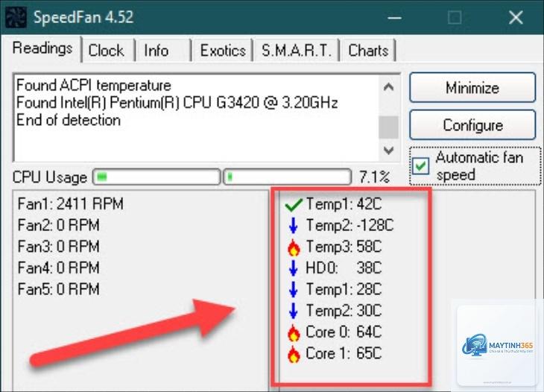
Task: Click the green checkmark next to Temp1: 42C
Action: click(x=293, y=204)
